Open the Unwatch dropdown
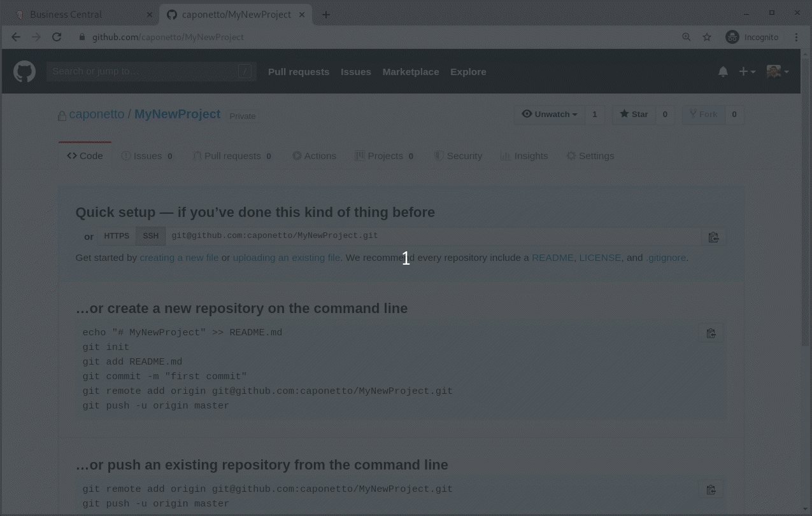 coord(550,115)
